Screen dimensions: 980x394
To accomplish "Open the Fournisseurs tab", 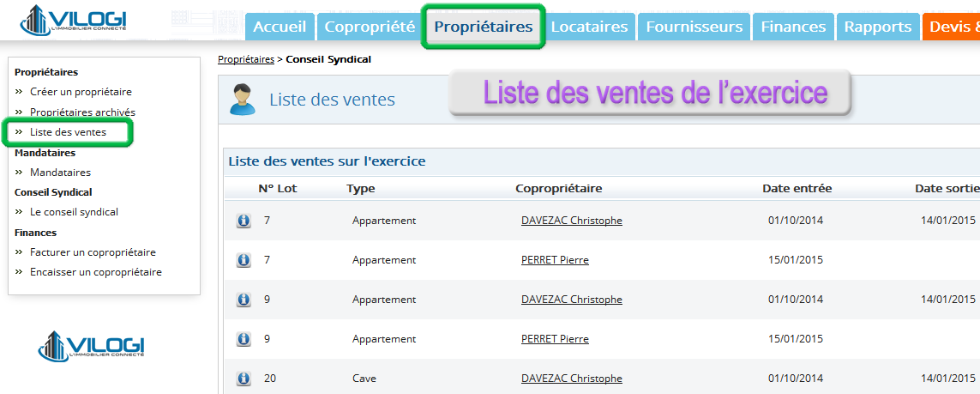I will 694,27.
